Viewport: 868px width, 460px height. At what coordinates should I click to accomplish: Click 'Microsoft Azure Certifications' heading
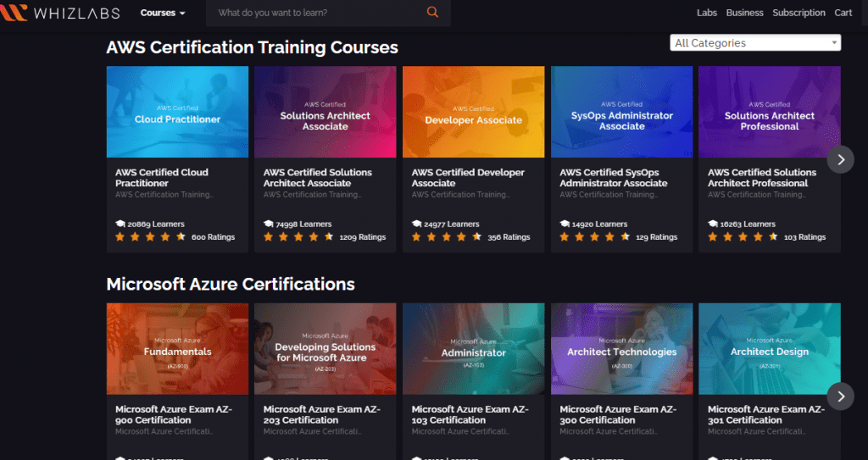pos(231,284)
